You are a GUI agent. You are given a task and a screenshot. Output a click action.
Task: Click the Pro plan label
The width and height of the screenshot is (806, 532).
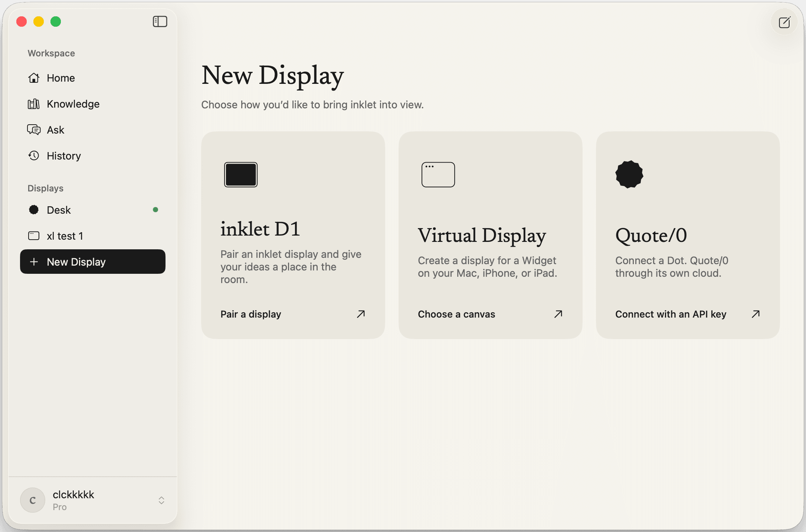click(x=60, y=507)
